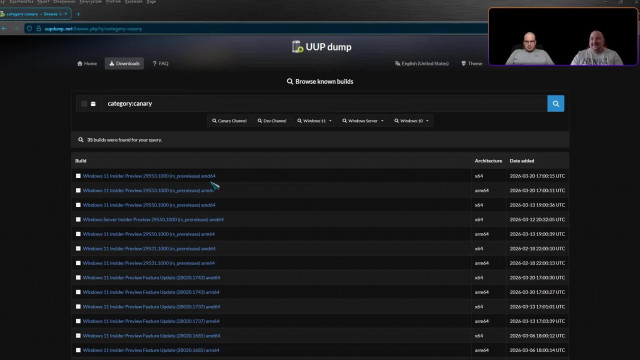Click icon beside Feature Update 28020.1737 amd64
This screenshot has height=360, width=640.
[78, 307]
